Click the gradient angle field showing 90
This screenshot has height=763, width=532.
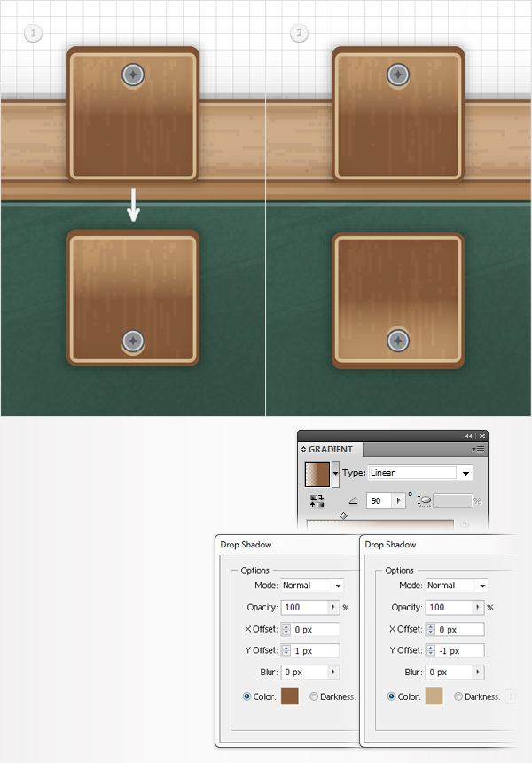click(x=379, y=500)
